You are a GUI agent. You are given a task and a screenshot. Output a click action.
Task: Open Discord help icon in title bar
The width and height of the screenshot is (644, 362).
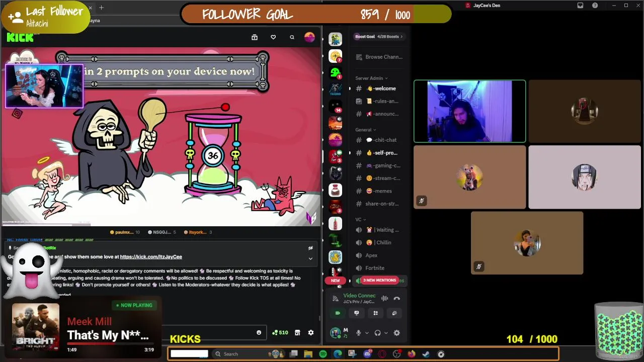click(595, 6)
